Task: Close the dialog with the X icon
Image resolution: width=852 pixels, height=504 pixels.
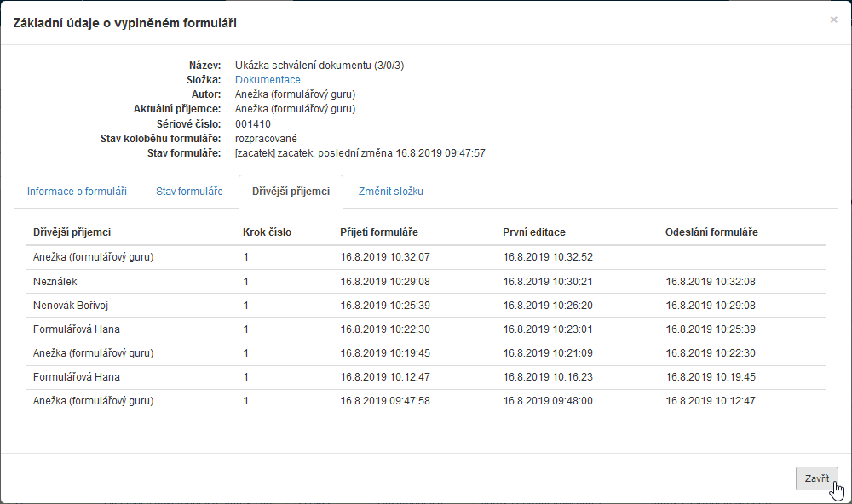Action: pos(833,20)
